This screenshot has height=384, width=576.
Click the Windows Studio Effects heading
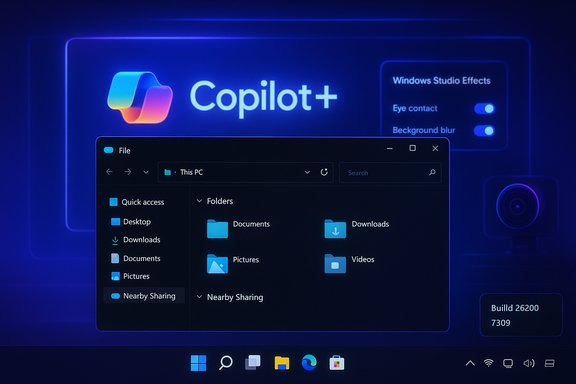(442, 80)
